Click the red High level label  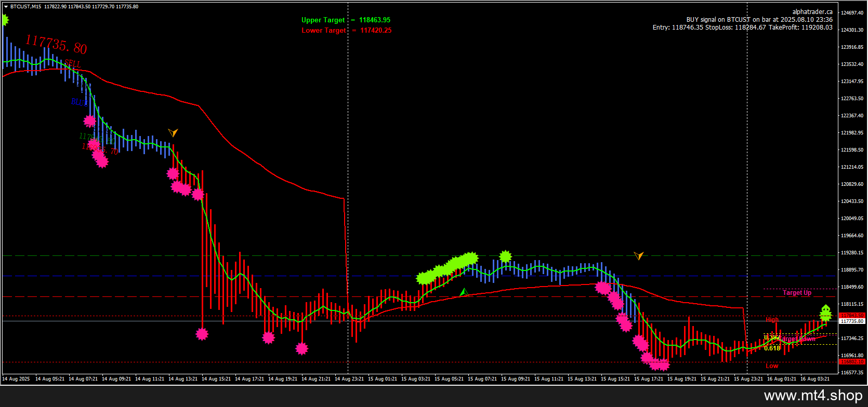pyautogui.click(x=772, y=320)
